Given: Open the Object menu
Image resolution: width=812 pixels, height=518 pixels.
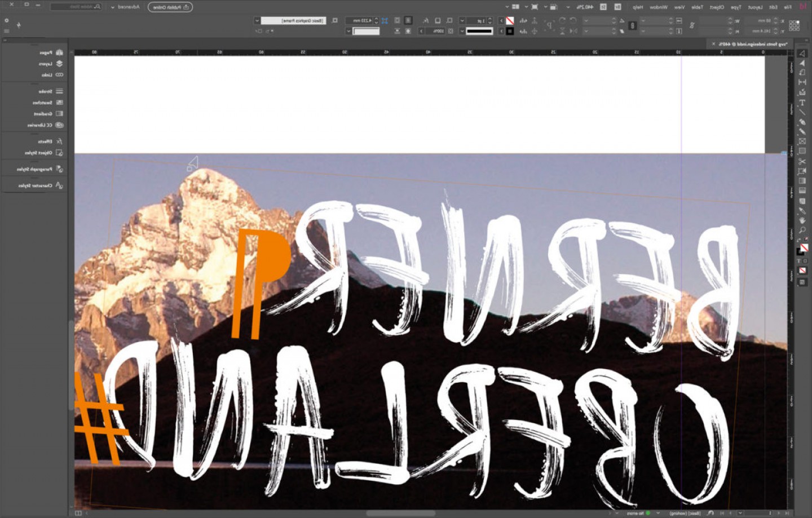Looking at the screenshot, I should point(717,7).
